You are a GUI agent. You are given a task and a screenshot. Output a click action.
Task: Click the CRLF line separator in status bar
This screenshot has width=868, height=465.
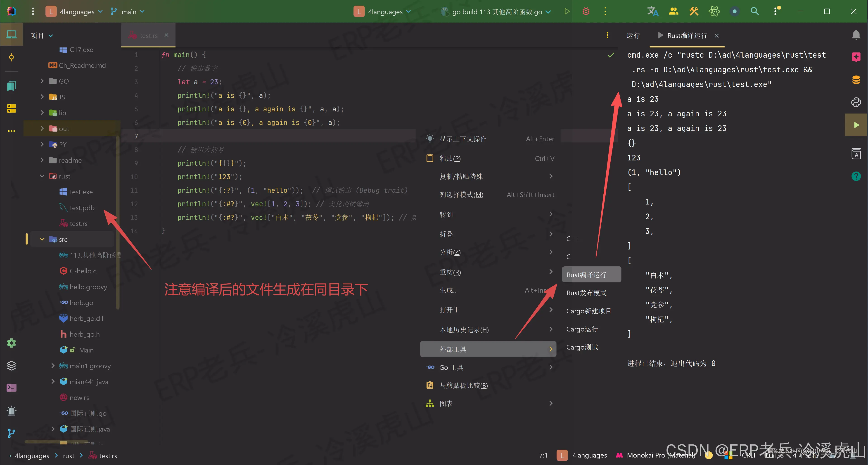[x=749, y=455]
